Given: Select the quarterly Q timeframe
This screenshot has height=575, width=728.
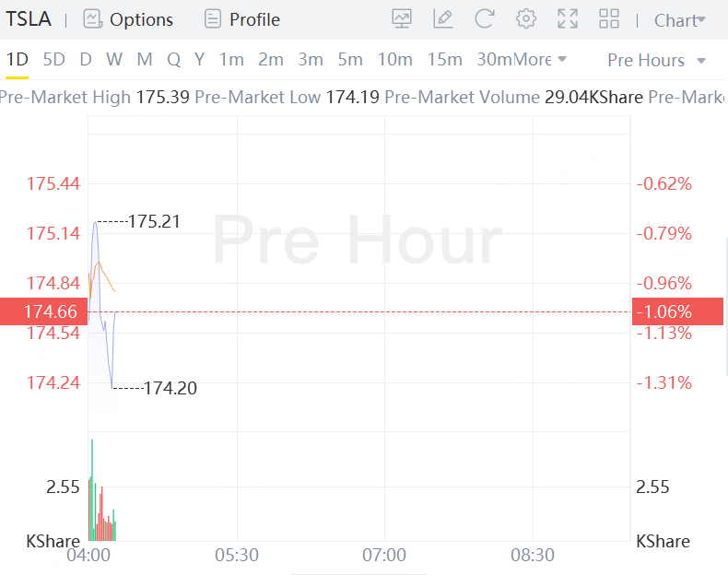Looking at the screenshot, I should coord(173,60).
